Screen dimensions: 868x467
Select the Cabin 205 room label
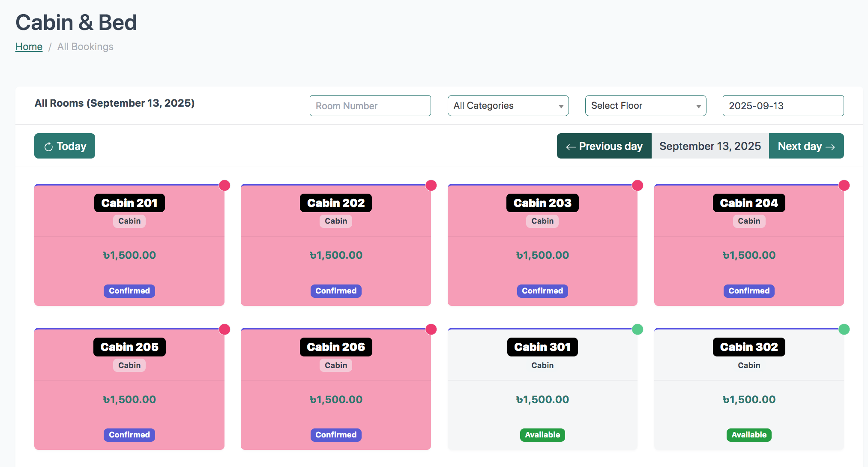(x=129, y=347)
